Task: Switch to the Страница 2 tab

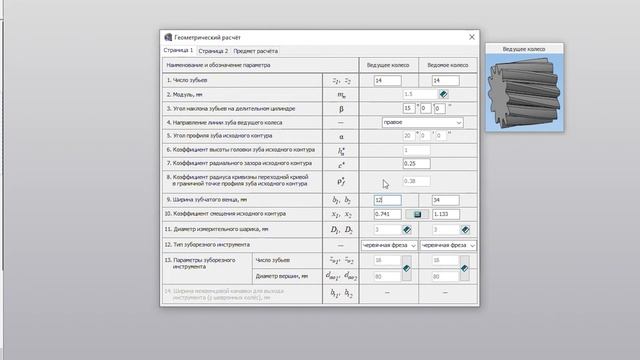Action: (x=213, y=51)
